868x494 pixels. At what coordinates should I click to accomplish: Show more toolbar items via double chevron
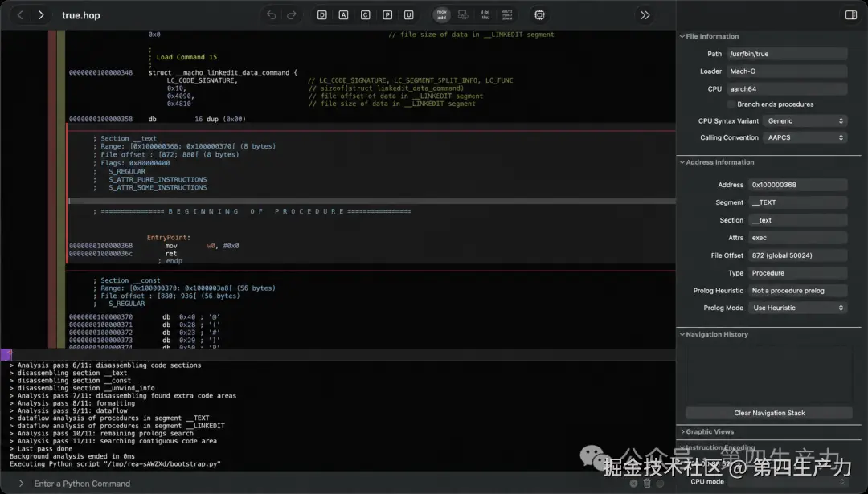point(645,15)
